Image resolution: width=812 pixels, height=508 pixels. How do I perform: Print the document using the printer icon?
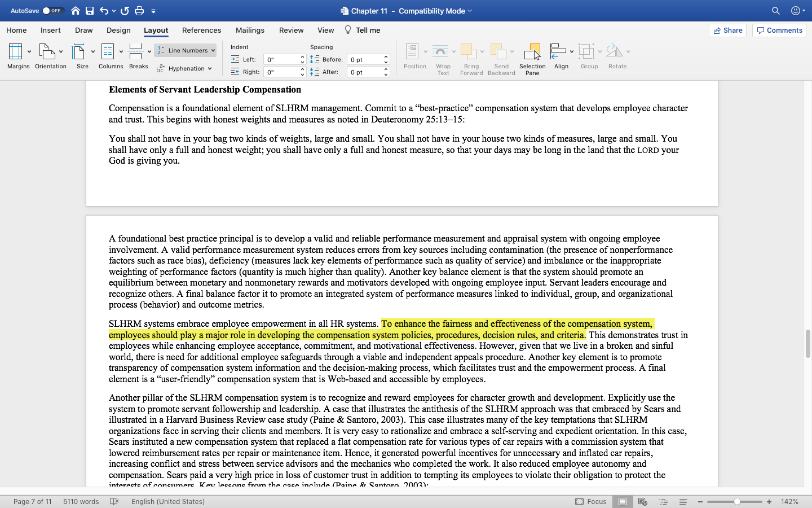139,11
